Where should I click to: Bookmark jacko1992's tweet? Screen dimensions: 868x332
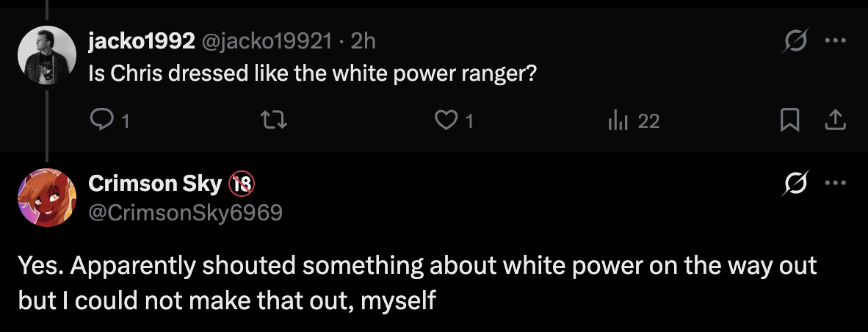[x=789, y=120]
